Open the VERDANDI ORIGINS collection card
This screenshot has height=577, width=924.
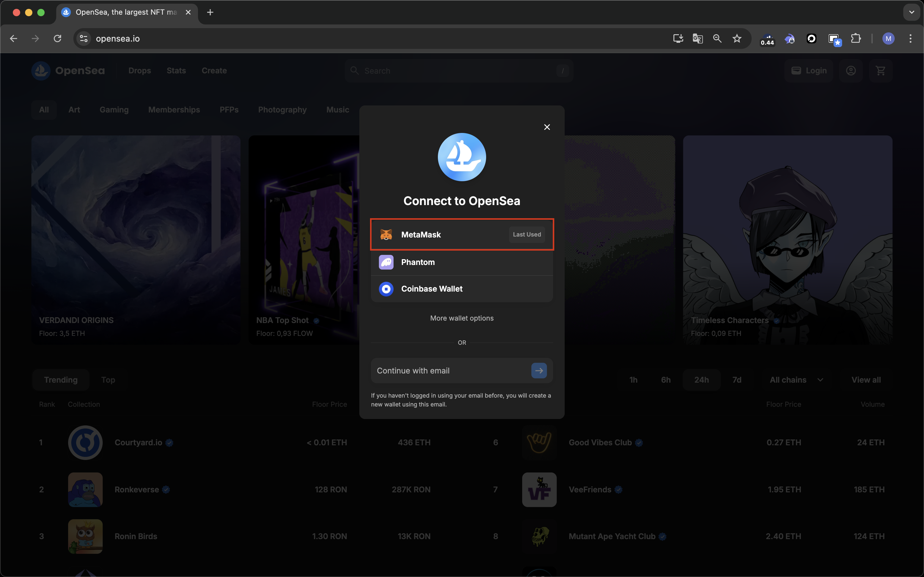pyautogui.click(x=136, y=240)
